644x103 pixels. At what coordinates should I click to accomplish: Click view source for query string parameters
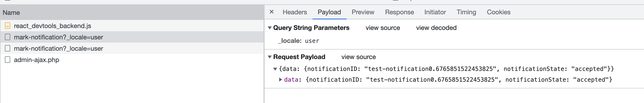click(x=383, y=28)
